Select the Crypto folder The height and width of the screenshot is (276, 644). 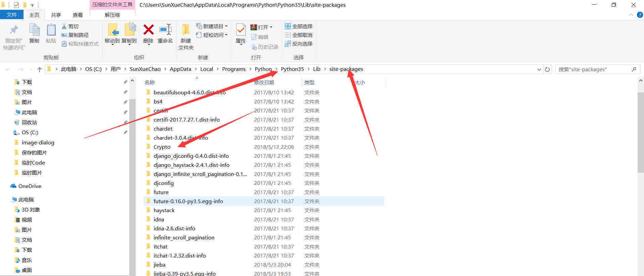click(162, 147)
